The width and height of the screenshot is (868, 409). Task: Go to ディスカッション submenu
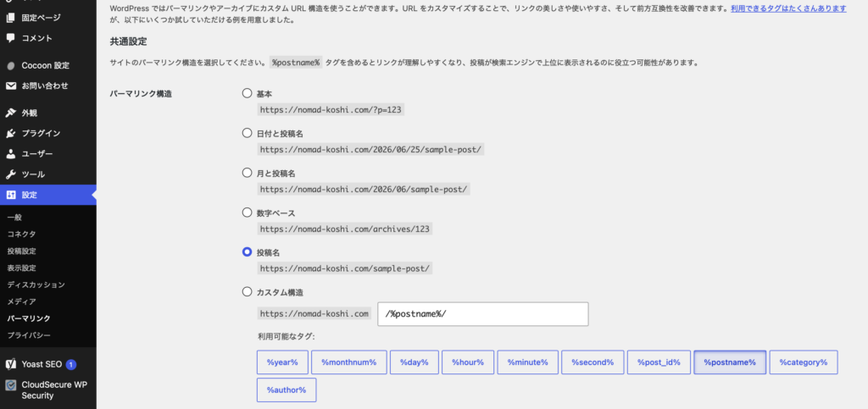(36, 285)
